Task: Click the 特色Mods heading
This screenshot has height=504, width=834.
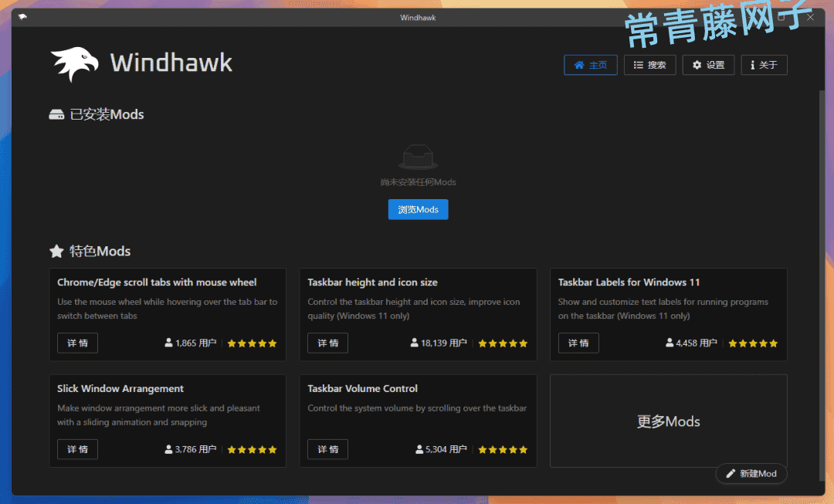Action: [100, 251]
